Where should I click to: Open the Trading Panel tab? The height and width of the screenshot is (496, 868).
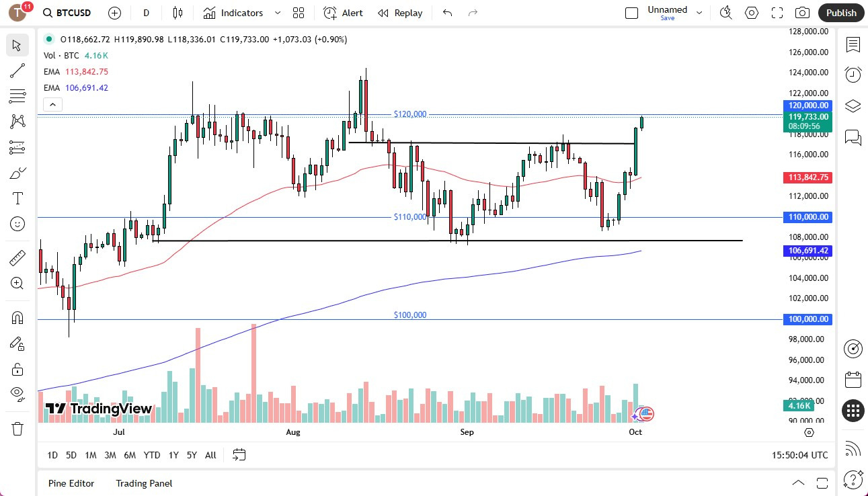point(143,483)
